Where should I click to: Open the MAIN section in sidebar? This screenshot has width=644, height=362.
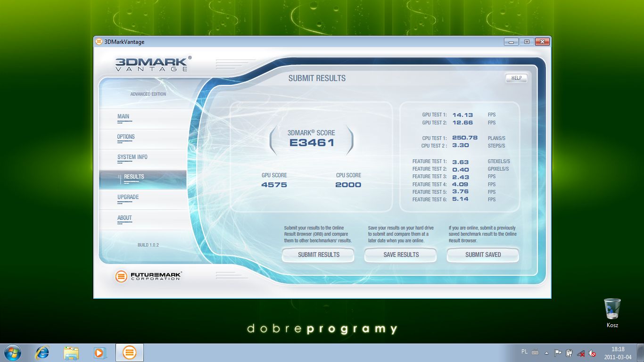tap(143, 119)
